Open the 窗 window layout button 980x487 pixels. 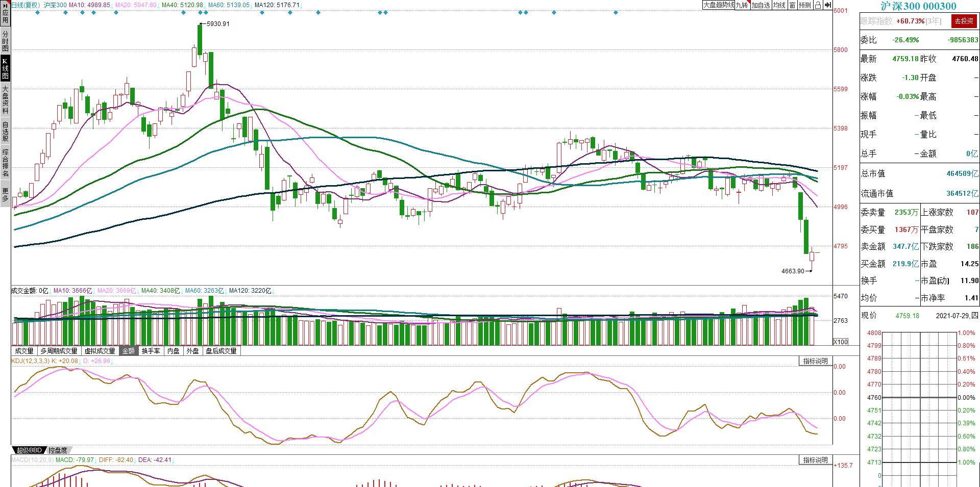(x=792, y=5)
